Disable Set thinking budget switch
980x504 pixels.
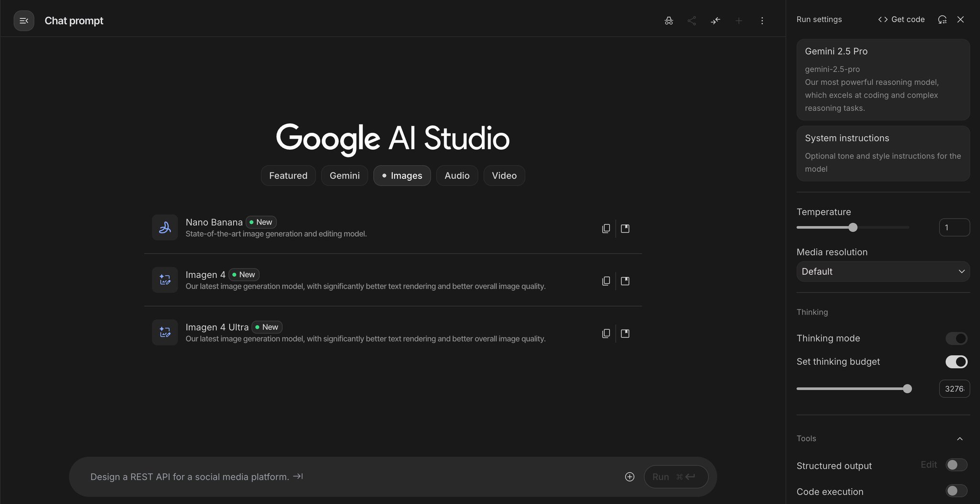coord(956,362)
